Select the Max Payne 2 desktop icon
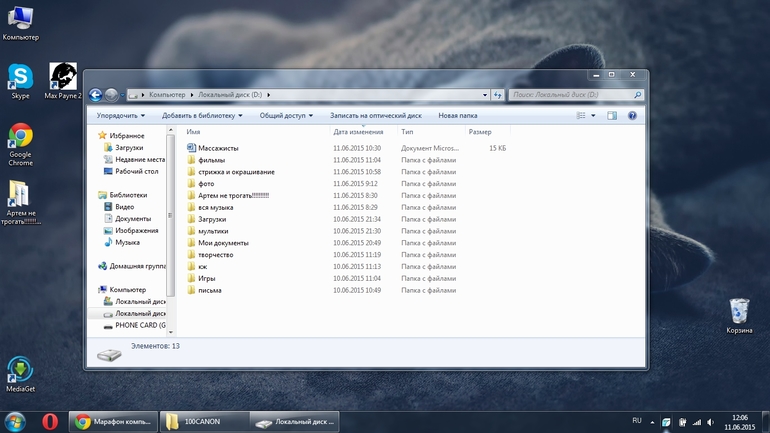Image resolution: width=770 pixels, height=433 pixels. pos(63,81)
